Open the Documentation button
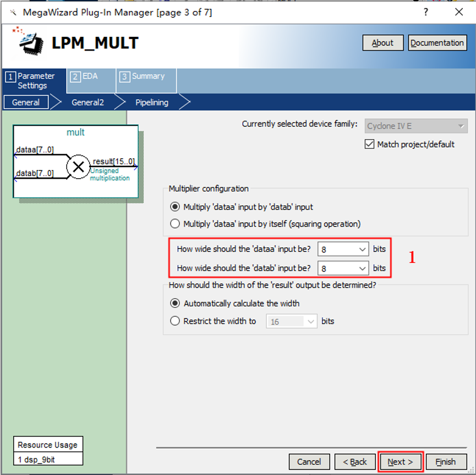This screenshot has height=475, width=476. pos(437,43)
